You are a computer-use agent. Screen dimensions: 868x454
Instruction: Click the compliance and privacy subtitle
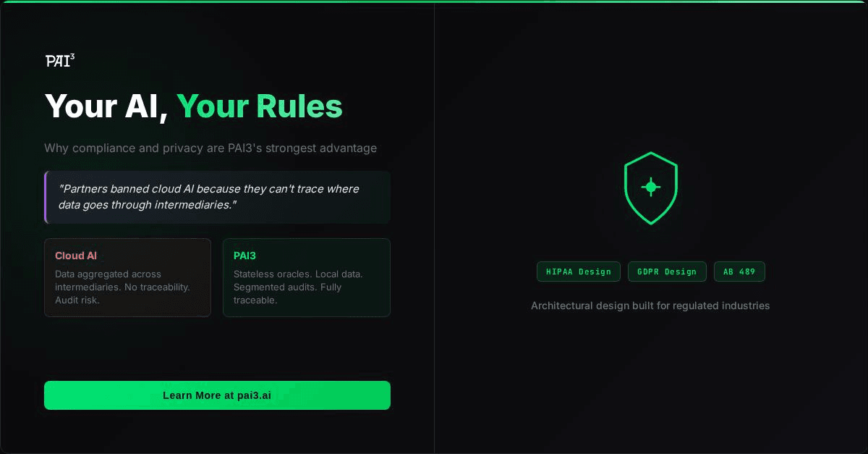coord(210,148)
